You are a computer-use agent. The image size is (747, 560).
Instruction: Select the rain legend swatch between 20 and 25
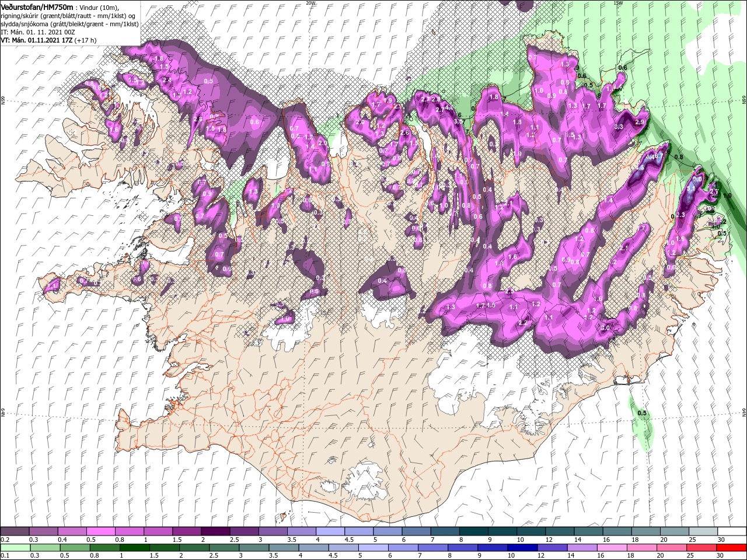[671, 548]
